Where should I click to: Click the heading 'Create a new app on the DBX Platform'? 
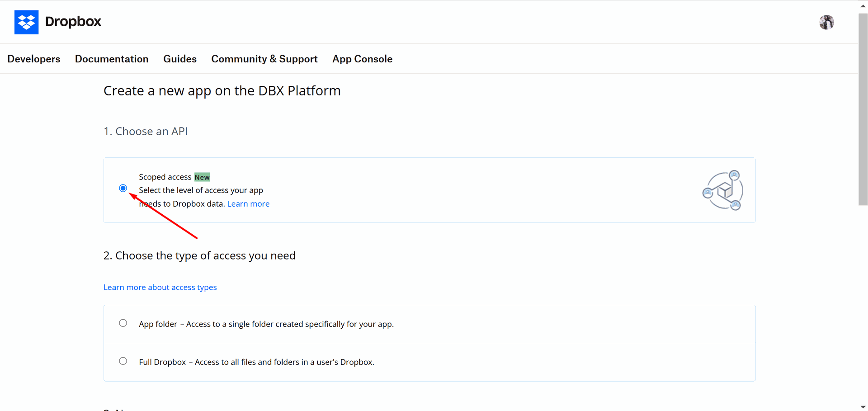[x=222, y=91]
